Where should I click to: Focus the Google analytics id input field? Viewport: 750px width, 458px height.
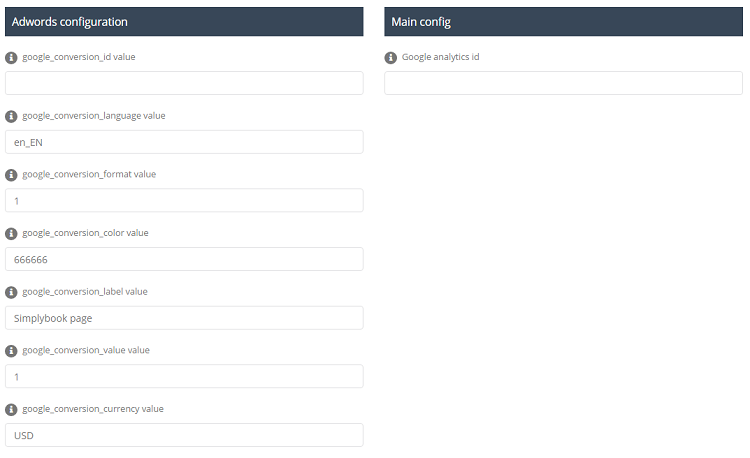[563, 83]
